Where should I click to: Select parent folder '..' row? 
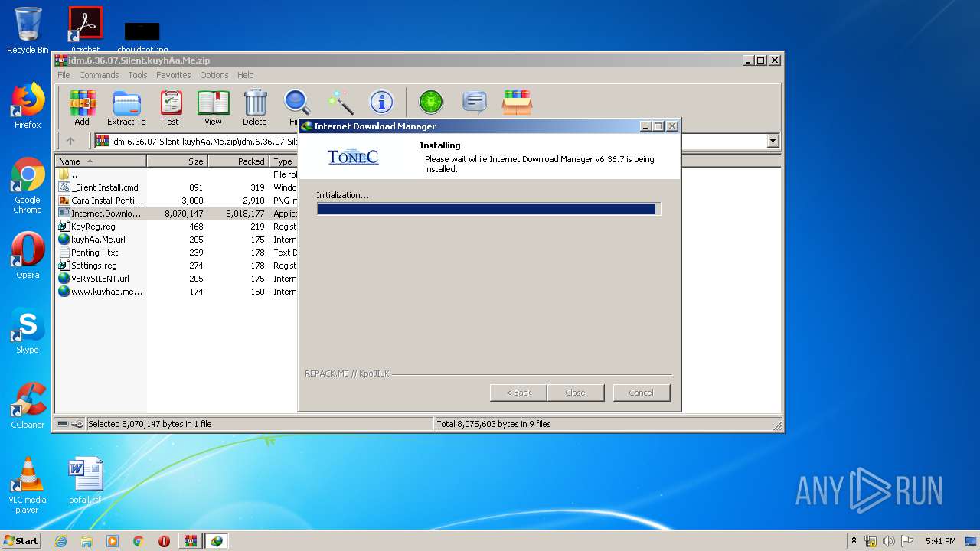point(176,174)
